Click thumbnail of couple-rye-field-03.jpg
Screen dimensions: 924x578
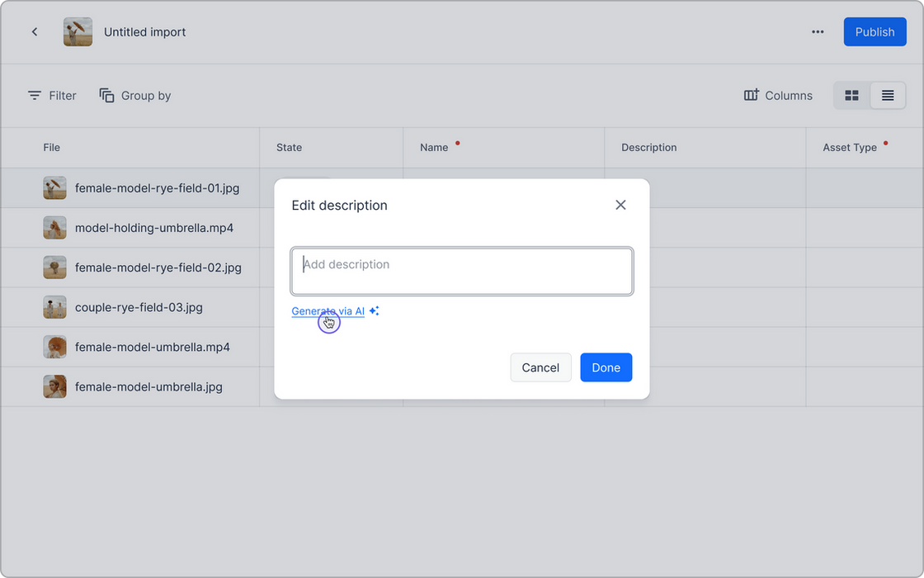tap(54, 307)
